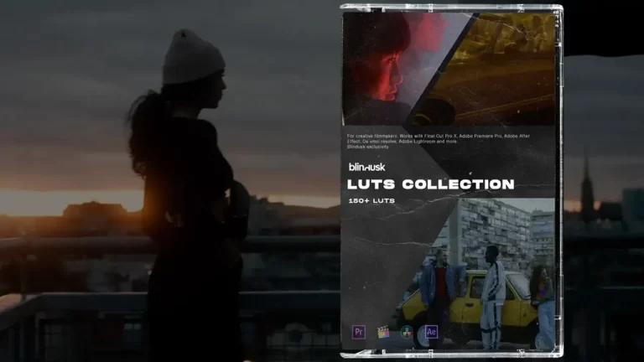Click the Premiere Pro Pr icon
The image size is (644, 362).
[359, 332]
